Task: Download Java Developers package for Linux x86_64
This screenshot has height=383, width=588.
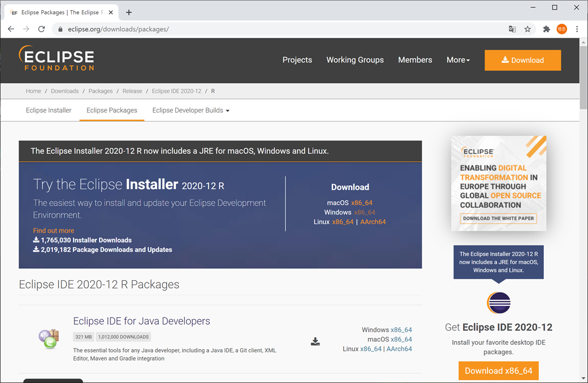Action: tap(371, 349)
